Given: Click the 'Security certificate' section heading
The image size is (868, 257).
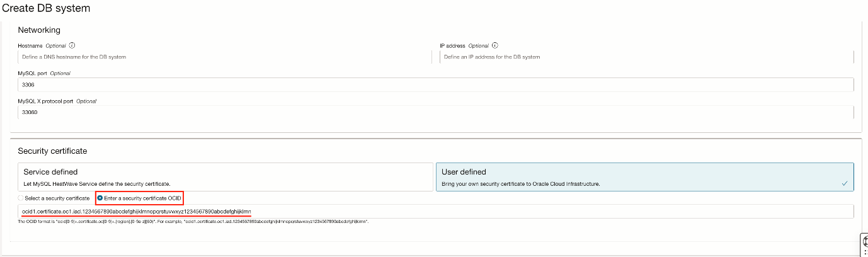Looking at the screenshot, I should 52,151.
